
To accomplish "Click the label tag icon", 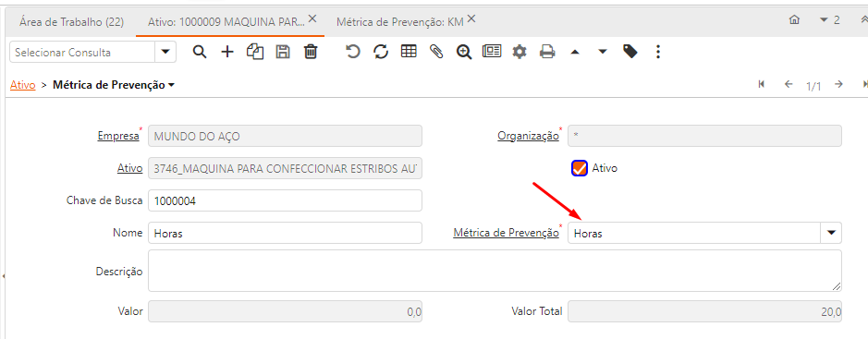I will pos(630,52).
